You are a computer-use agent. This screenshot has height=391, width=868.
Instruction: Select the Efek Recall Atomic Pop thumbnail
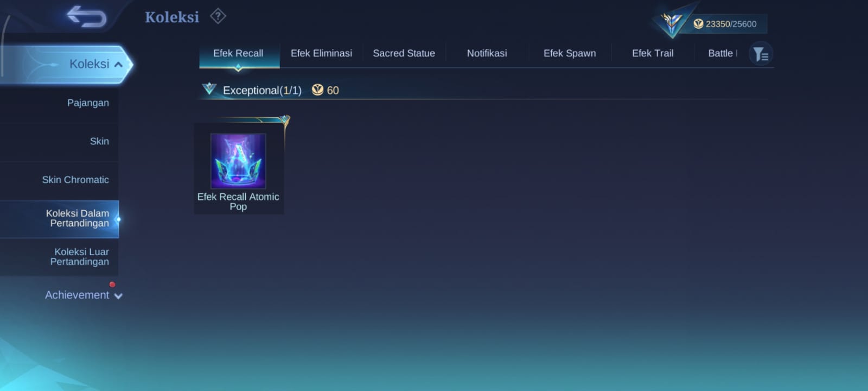click(238, 161)
